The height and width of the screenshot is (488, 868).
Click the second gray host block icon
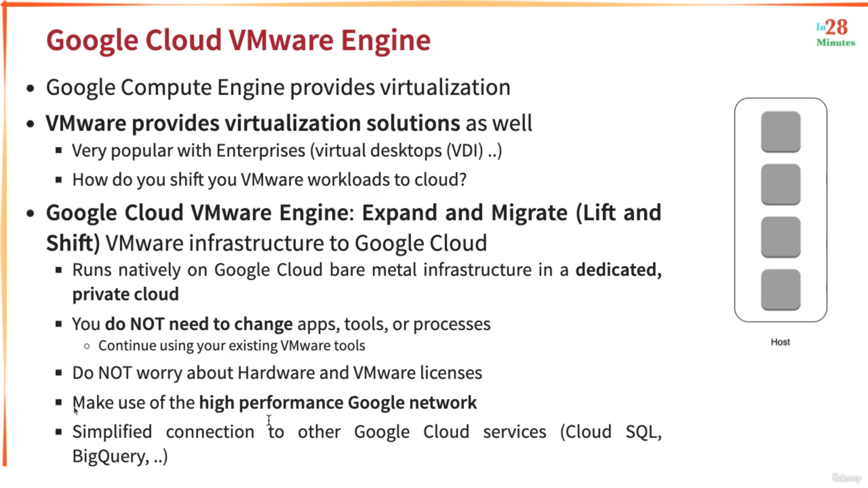click(780, 183)
